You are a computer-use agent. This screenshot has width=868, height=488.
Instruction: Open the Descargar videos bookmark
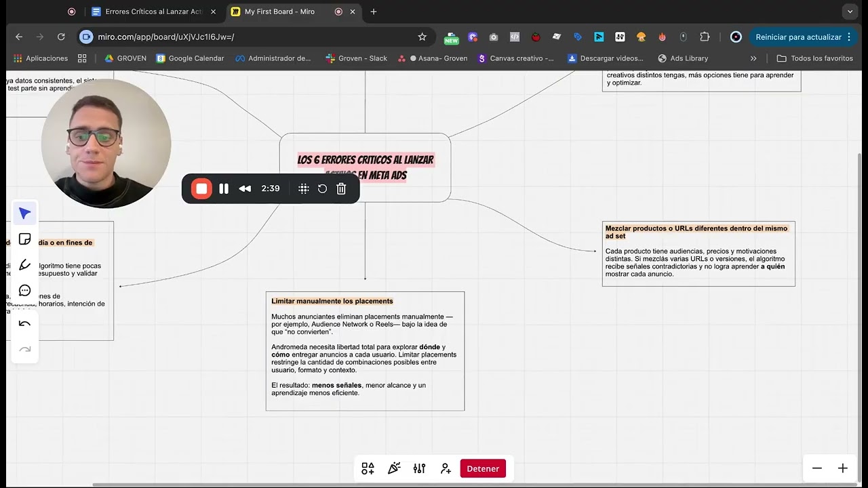[x=606, y=58]
